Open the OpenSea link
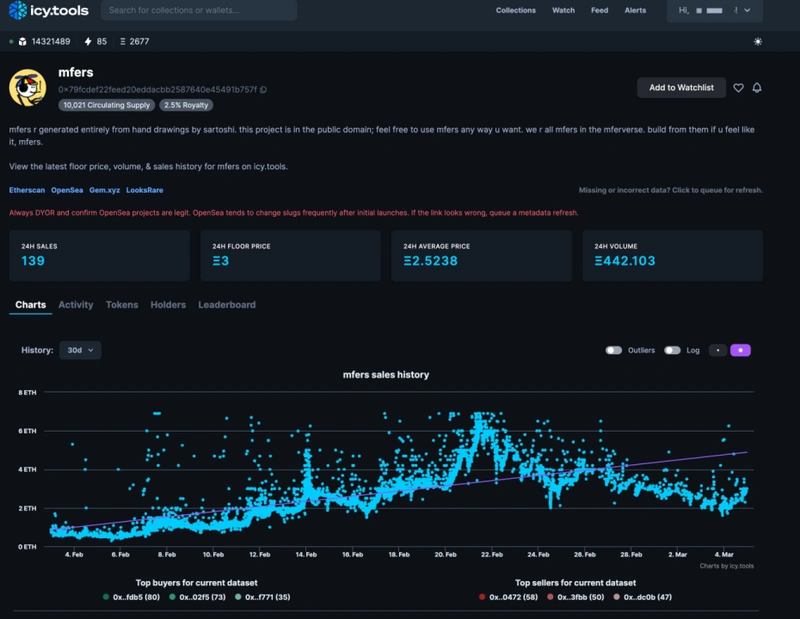 tap(67, 190)
